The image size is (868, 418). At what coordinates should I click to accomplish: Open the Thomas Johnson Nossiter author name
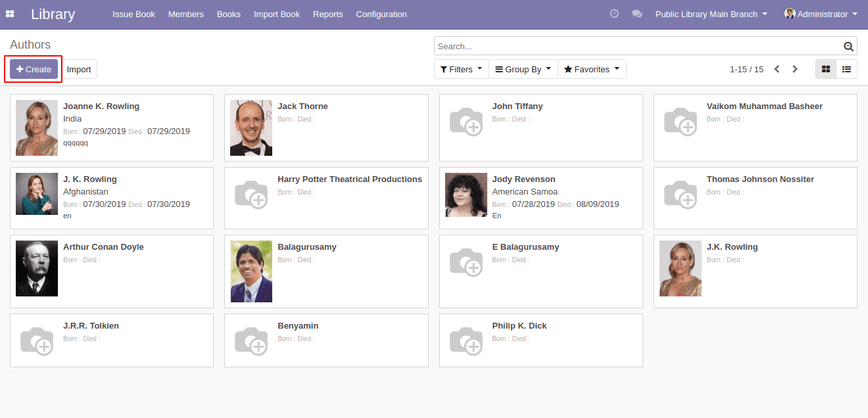760,179
